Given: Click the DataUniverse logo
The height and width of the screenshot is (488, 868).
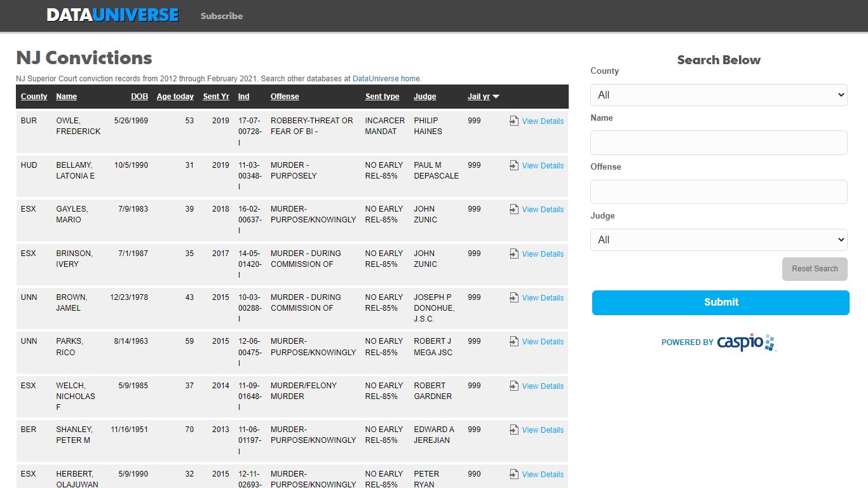Looking at the screenshot, I should click(x=112, y=15).
